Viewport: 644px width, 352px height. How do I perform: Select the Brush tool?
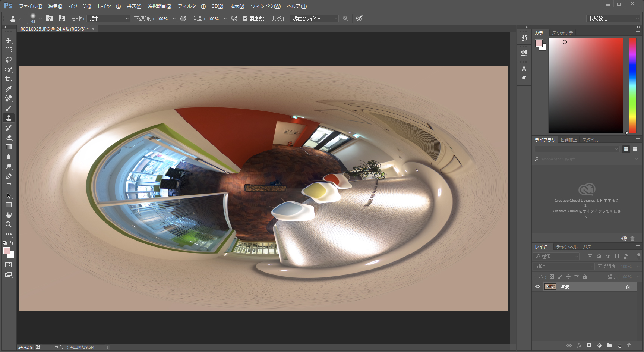pos(9,108)
